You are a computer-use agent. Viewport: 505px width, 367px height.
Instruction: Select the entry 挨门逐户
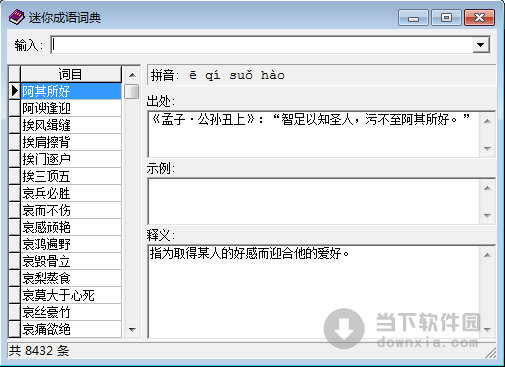click(71, 159)
